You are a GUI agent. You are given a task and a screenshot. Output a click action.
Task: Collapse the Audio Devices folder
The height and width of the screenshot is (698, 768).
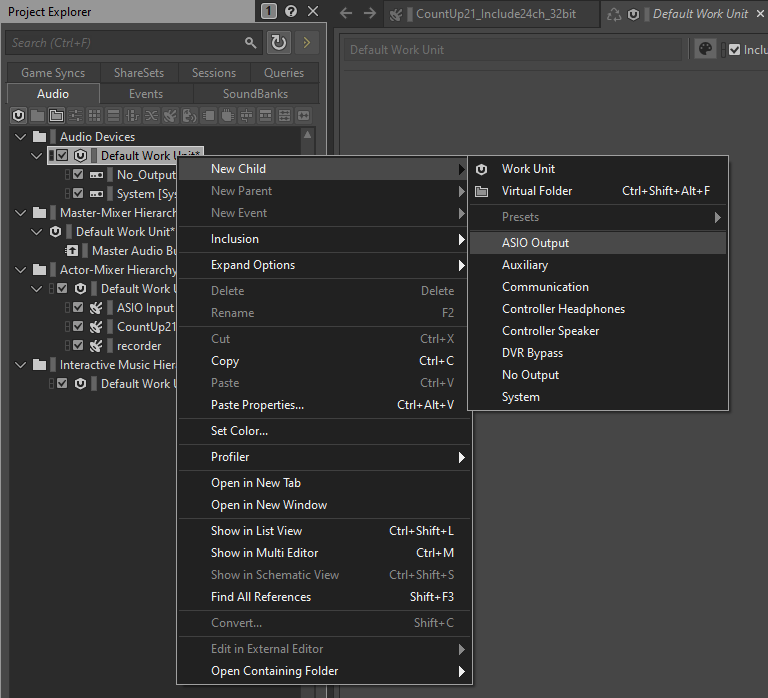(x=21, y=137)
